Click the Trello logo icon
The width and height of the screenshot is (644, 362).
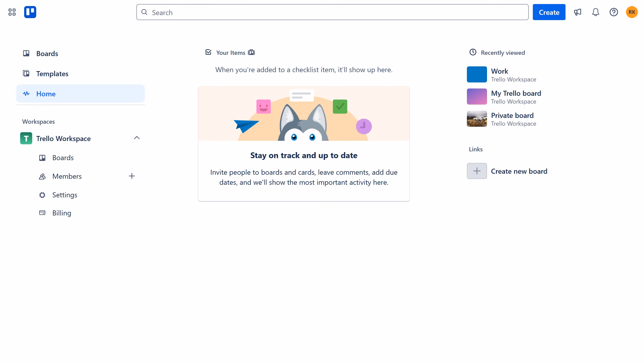click(x=30, y=12)
